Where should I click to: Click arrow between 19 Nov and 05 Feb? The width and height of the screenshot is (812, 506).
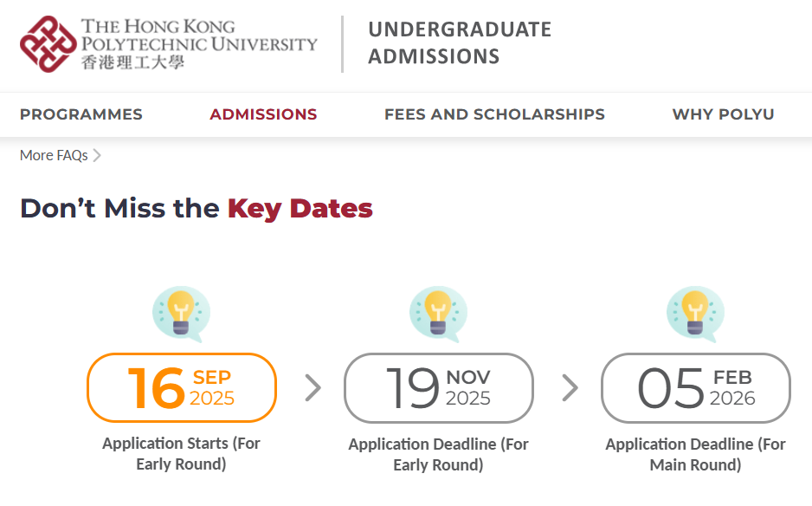pos(570,388)
